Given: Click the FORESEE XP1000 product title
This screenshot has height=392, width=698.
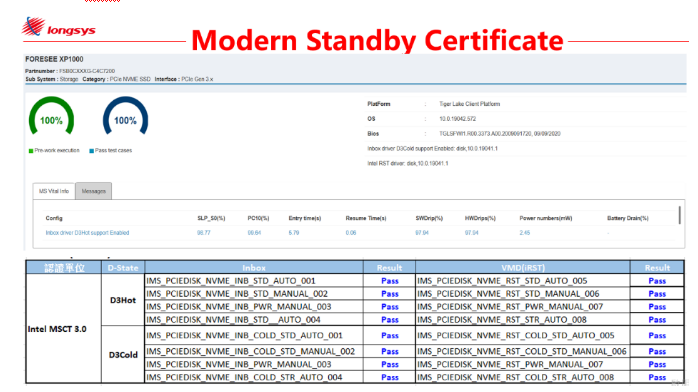Looking at the screenshot, I should [54, 59].
